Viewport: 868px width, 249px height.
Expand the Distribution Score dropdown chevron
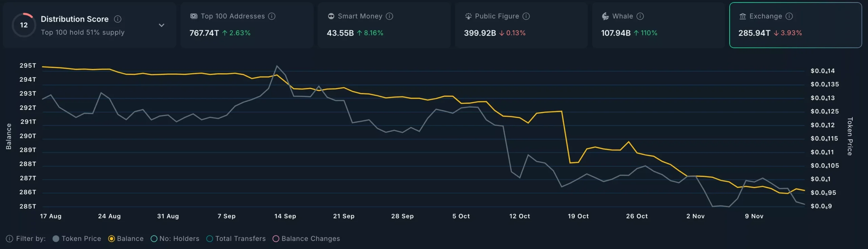tap(162, 25)
